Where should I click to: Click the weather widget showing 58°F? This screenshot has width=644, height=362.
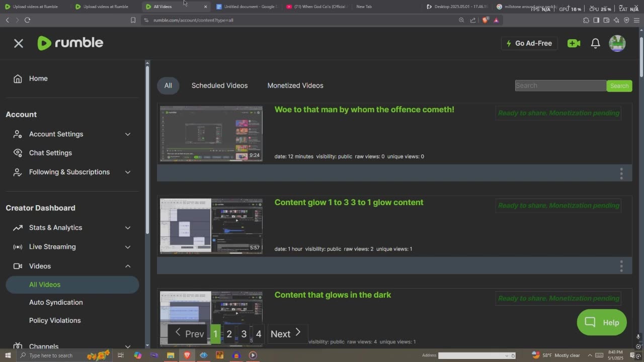(x=556, y=355)
